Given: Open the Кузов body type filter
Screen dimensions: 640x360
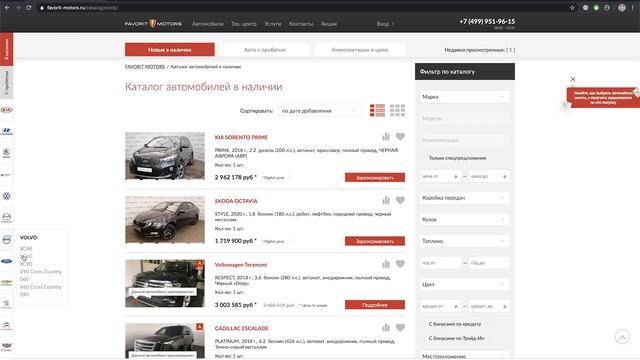Looking at the screenshot, I should tap(464, 220).
